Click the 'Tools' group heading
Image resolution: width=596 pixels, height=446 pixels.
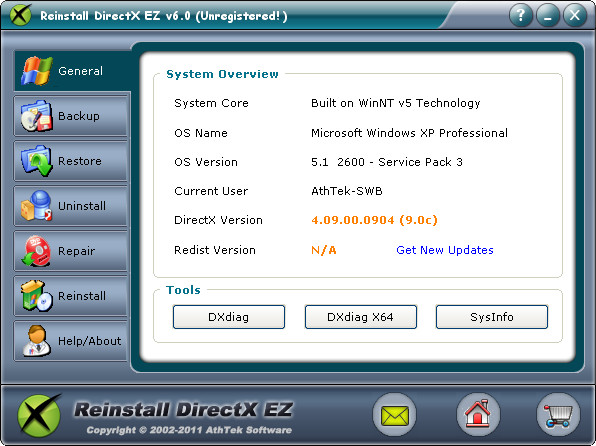click(x=183, y=290)
